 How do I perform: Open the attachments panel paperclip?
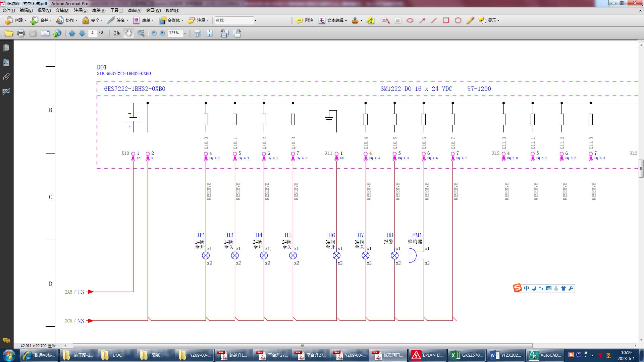6,77
